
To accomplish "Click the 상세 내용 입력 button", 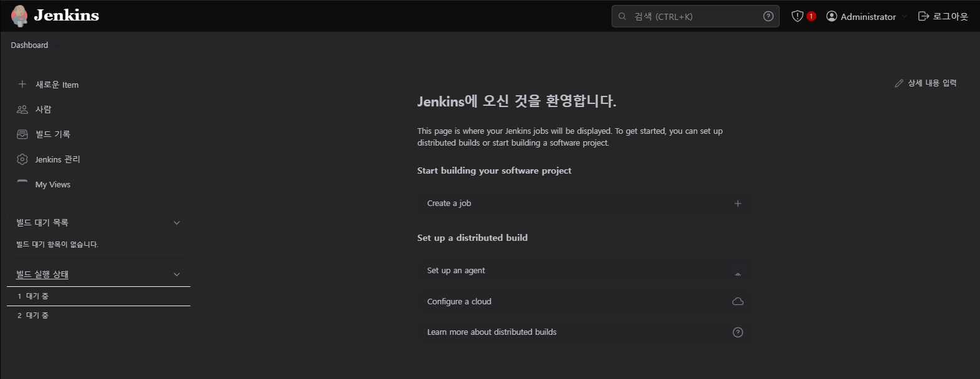I will tap(926, 83).
